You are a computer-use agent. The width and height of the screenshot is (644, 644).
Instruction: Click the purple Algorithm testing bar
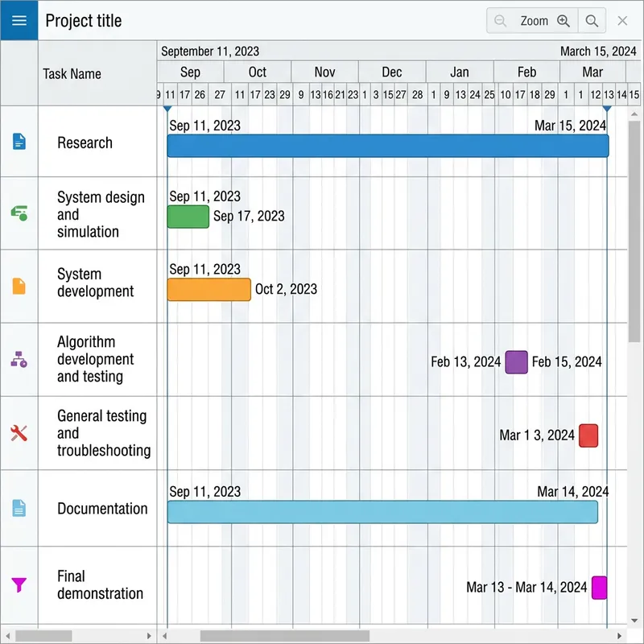coord(515,362)
